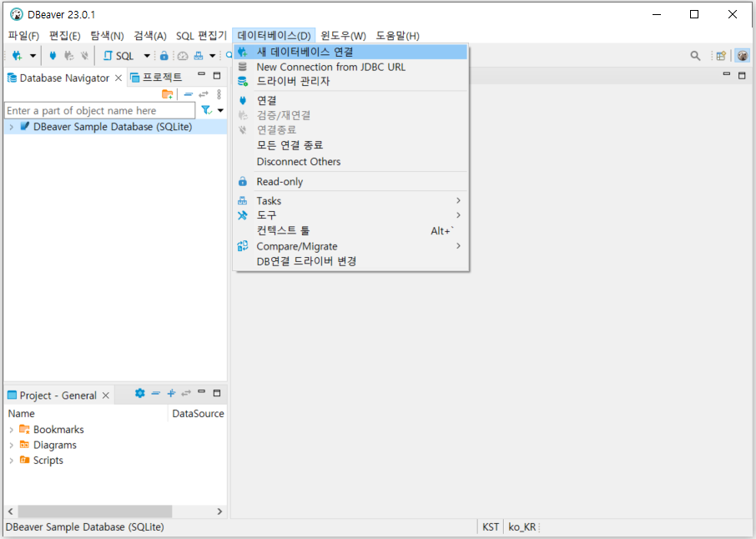Select DBeaver Sample Database (SQLite) connection
The width and height of the screenshot is (756, 539).
[x=113, y=127]
